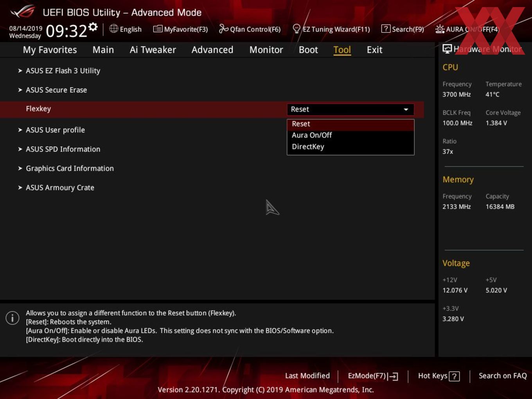
Task: Click the ROG logo icon
Action: [x=23, y=12]
